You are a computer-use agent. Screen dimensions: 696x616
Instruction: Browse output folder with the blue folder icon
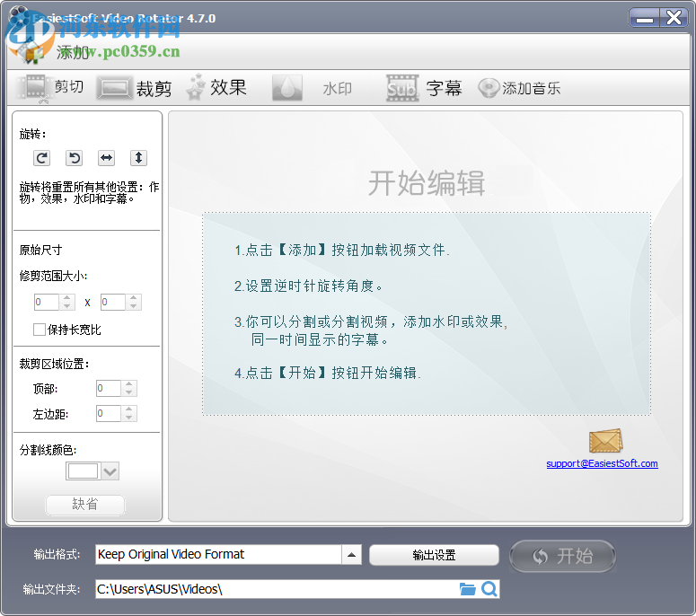[467, 589]
